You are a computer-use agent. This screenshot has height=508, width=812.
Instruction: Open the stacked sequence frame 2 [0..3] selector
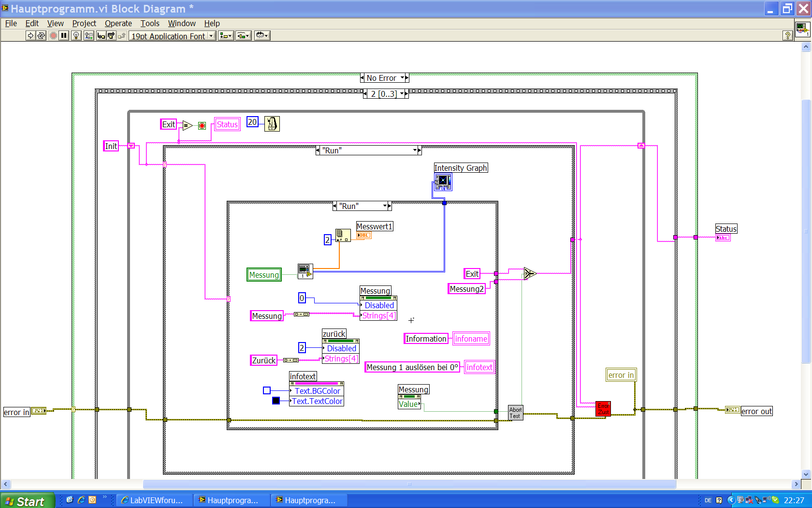[x=402, y=94]
